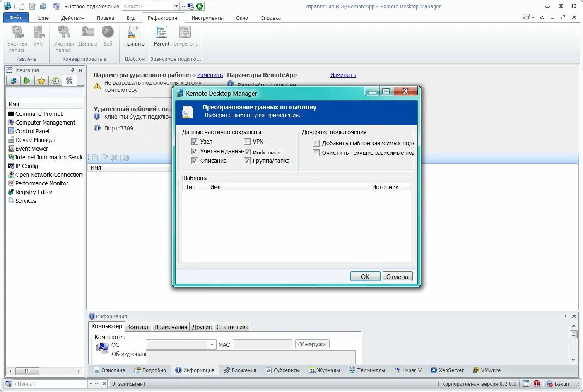Uncheck the Узел checkbox
This screenshot has height=392, width=583.
[195, 142]
